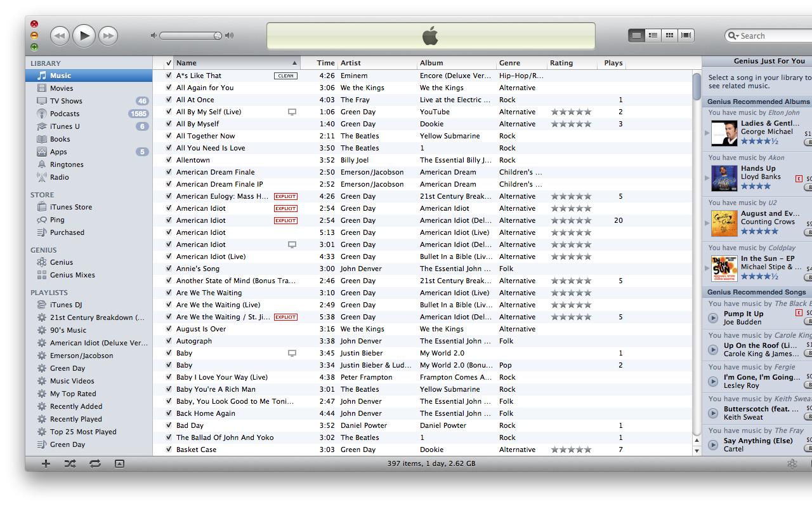
Task: Show or hide the artwork viewer
Action: [x=119, y=464]
